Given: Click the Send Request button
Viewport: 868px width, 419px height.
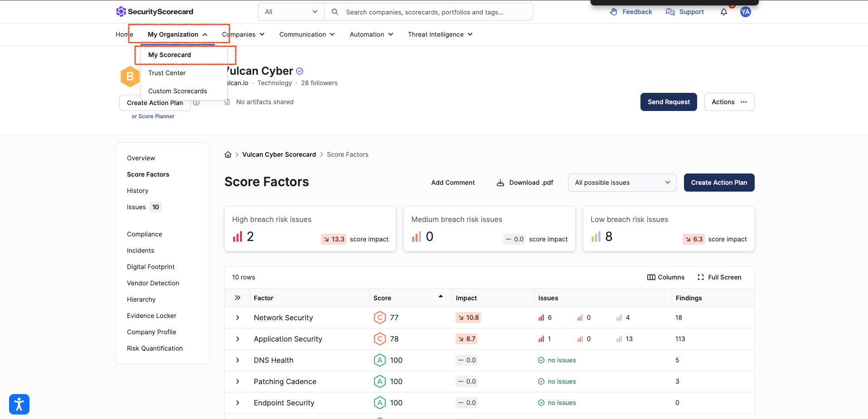Looking at the screenshot, I should (x=668, y=102).
